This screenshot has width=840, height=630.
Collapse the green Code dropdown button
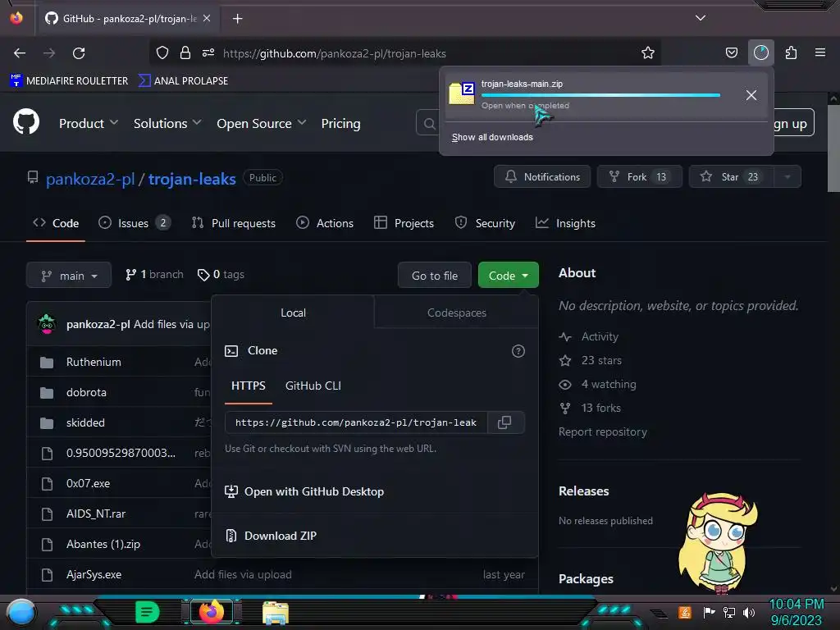pyautogui.click(x=509, y=276)
